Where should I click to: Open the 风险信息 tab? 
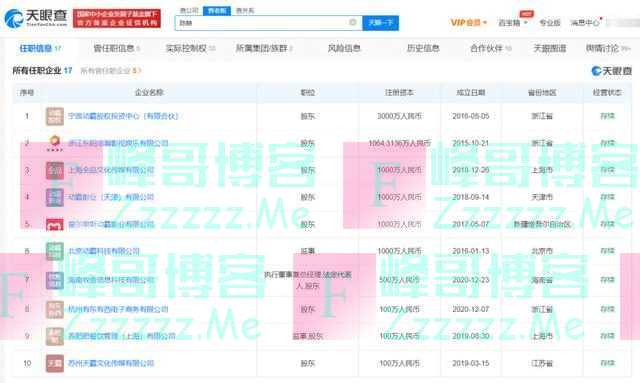click(x=344, y=48)
